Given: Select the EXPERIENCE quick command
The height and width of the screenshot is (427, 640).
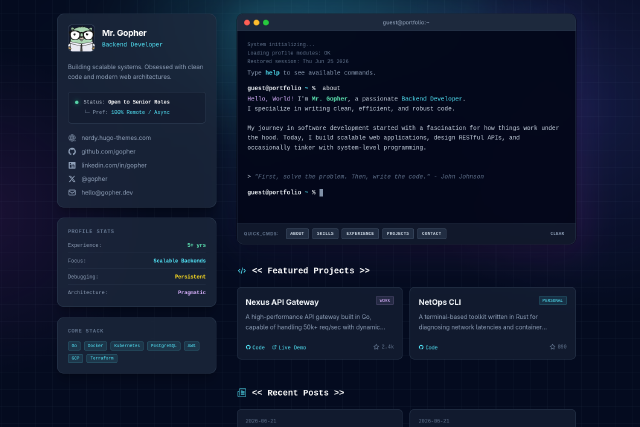Looking at the screenshot, I should pos(360,234).
